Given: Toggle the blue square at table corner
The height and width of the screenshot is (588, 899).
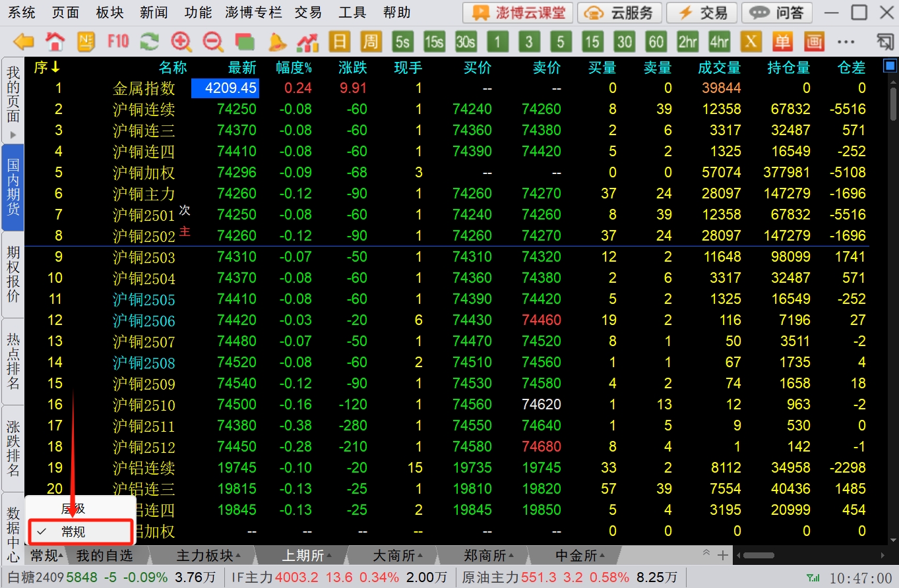Looking at the screenshot, I should (890, 67).
